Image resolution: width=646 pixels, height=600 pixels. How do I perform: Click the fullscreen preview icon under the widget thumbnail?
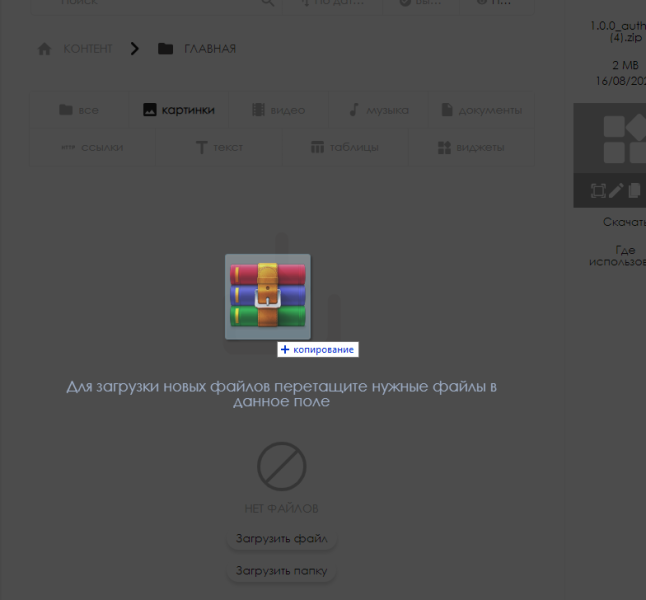coord(598,190)
